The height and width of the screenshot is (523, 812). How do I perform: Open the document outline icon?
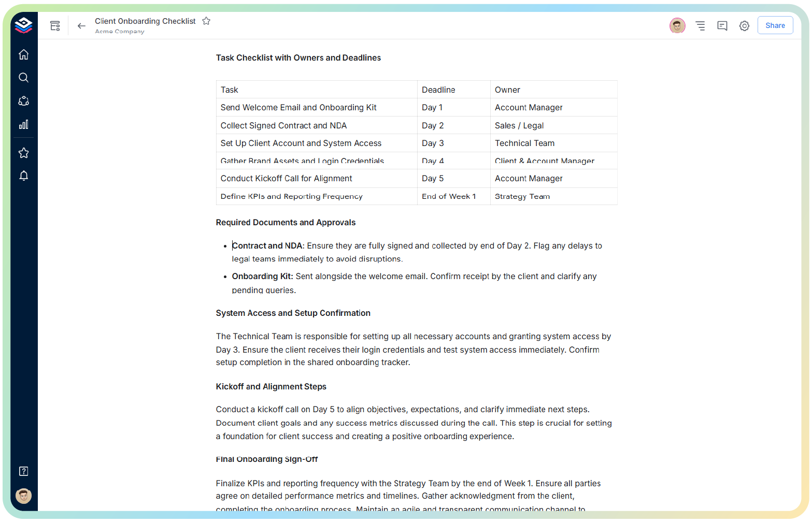point(700,25)
